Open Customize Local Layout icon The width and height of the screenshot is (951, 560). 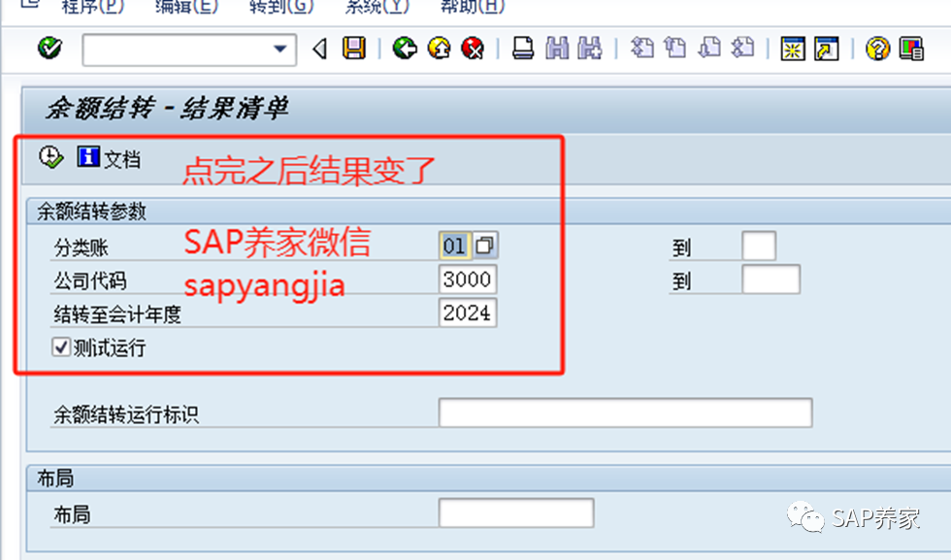point(911,49)
